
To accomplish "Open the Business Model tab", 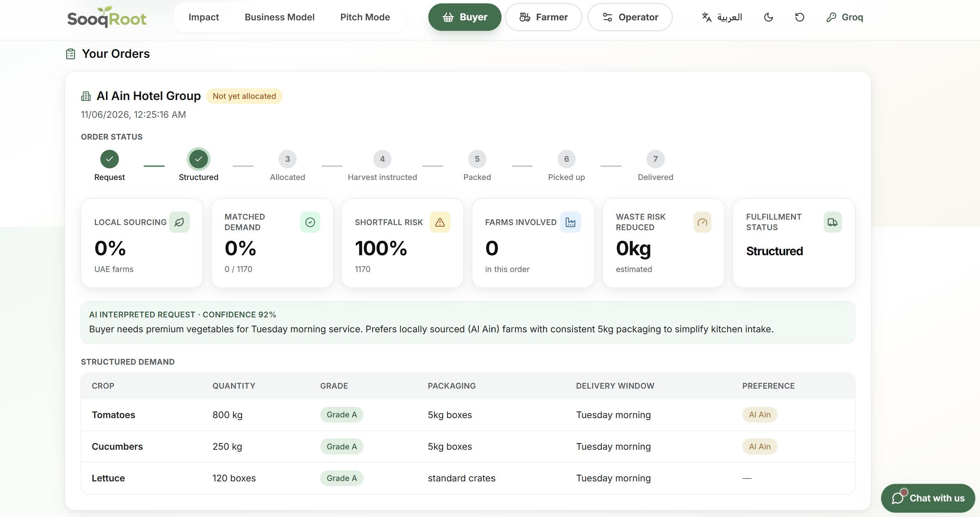I will click(x=279, y=17).
